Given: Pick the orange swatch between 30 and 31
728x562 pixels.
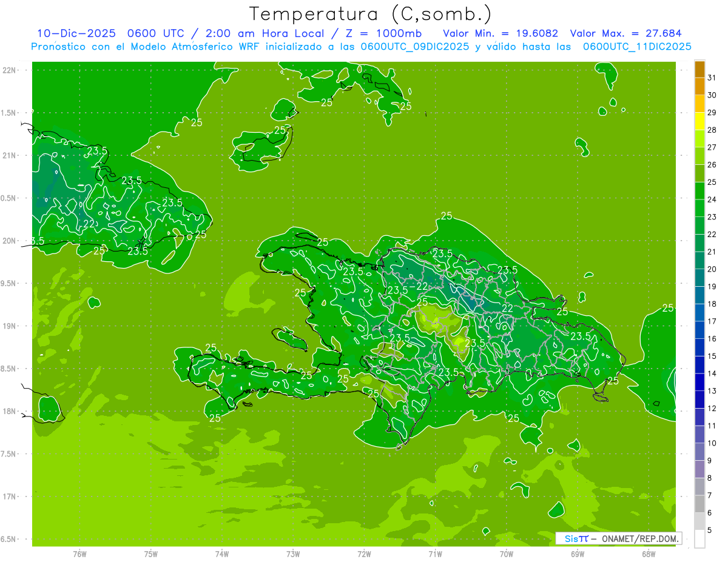Looking at the screenshot, I should point(699,87).
